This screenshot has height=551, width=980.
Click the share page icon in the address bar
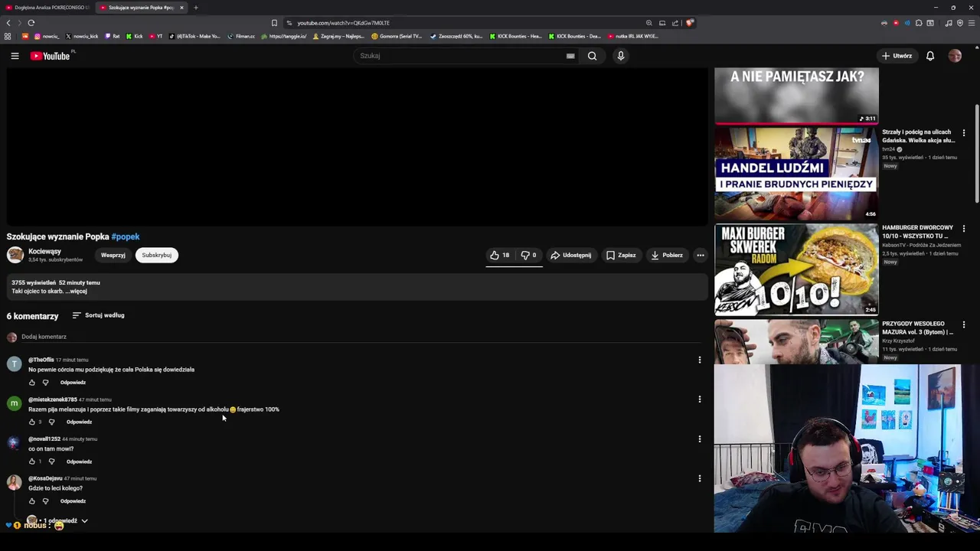coord(675,23)
